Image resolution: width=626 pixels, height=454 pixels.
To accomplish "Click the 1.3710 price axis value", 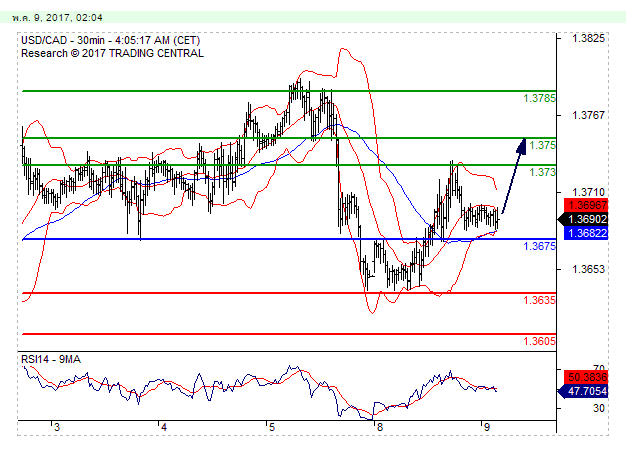I will point(588,192).
